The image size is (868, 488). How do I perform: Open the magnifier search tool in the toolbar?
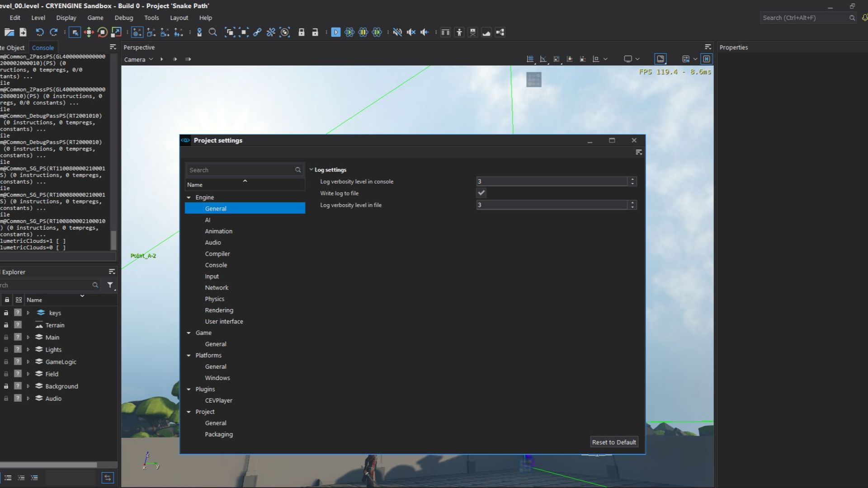tap(212, 32)
